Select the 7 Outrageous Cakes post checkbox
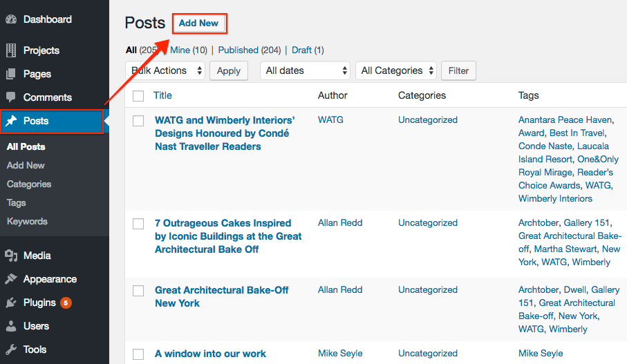 [138, 224]
